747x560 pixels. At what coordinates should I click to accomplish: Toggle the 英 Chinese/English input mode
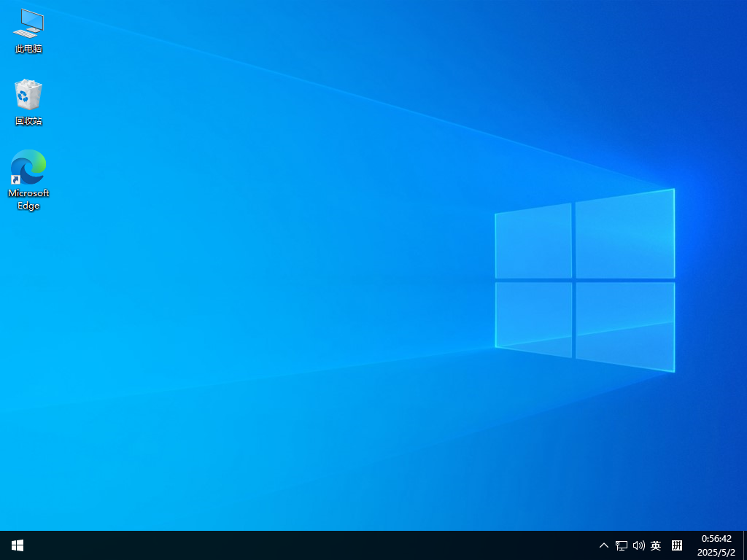pyautogui.click(x=656, y=545)
